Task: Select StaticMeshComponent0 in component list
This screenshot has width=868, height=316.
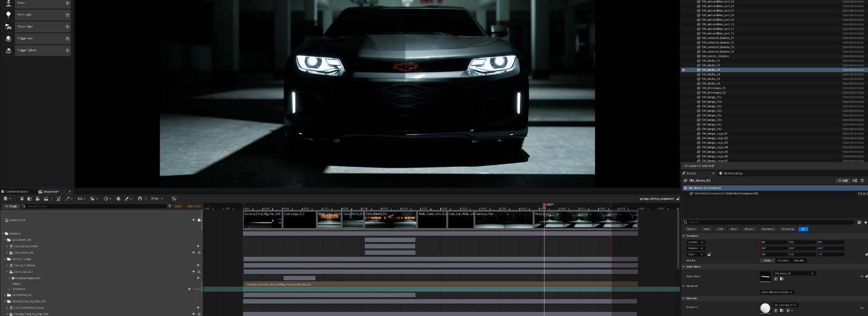Action: click(x=726, y=193)
